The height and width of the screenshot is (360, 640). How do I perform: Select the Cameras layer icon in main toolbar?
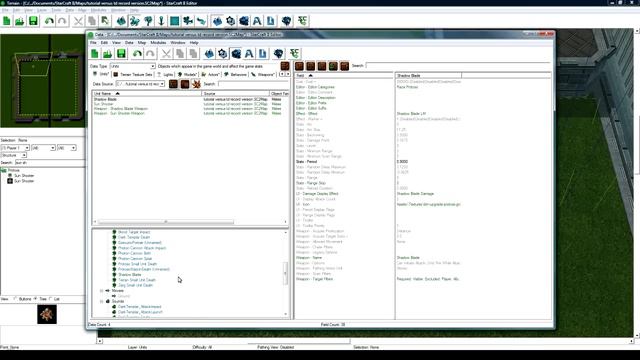click(188, 21)
